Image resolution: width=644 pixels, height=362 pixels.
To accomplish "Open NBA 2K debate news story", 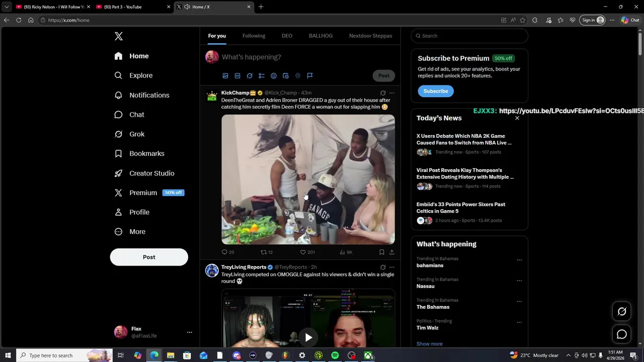I will click(x=469, y=144).
